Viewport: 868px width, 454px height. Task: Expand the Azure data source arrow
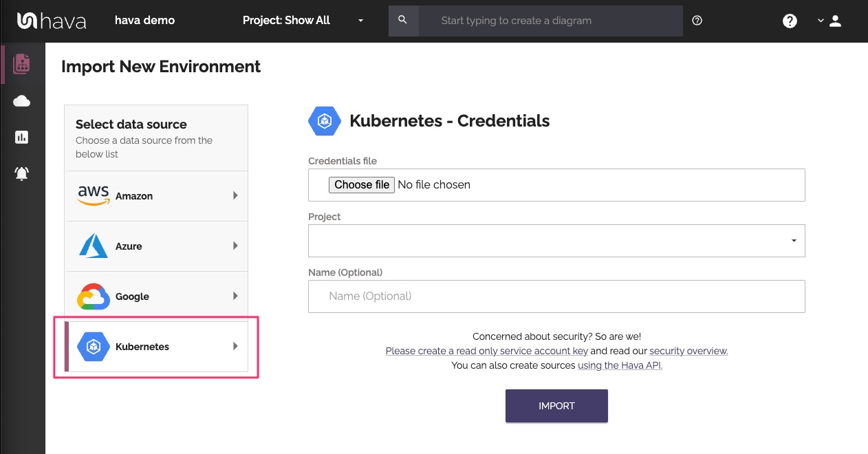[x=235, y=246]
